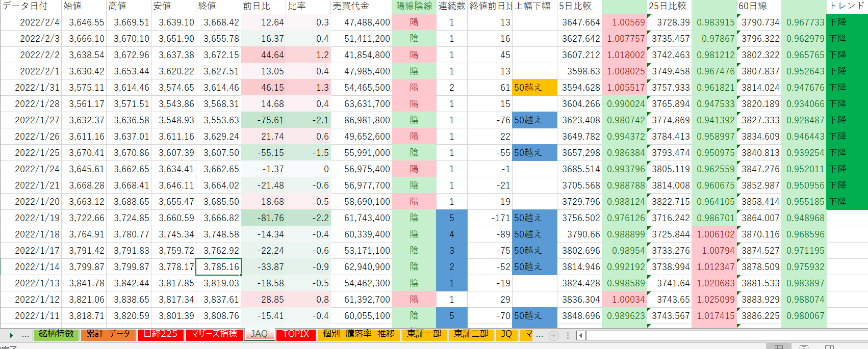Click the sheet tab scroll arrow
868x349 pixels.
pos(11,335)
